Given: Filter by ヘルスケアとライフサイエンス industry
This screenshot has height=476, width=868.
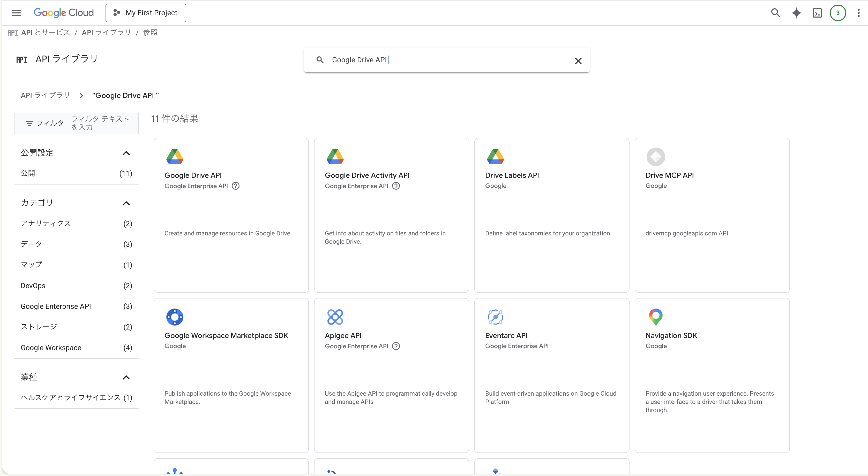Looking at the screenshot, I should click(x=77, y=397).
